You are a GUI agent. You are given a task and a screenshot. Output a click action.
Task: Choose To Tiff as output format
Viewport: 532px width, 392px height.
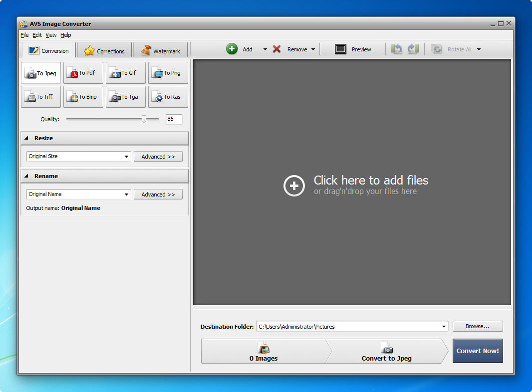click(x=41, y=97)
